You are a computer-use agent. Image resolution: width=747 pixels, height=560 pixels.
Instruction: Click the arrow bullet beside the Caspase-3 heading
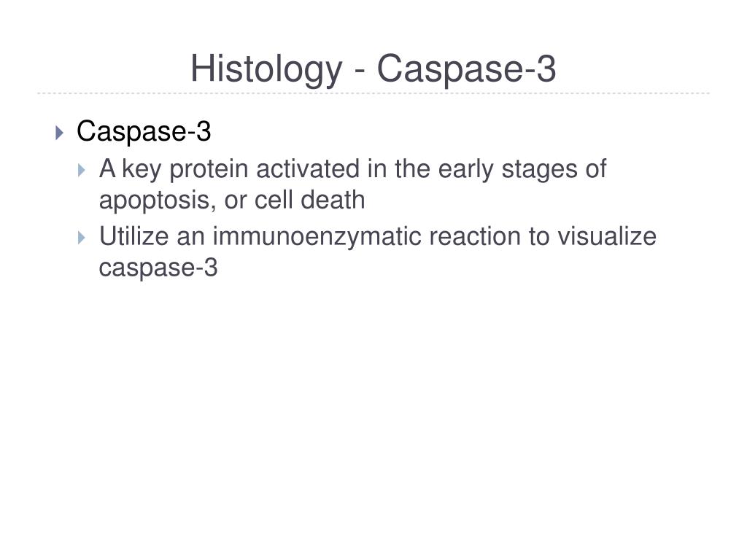click(59, 133)
